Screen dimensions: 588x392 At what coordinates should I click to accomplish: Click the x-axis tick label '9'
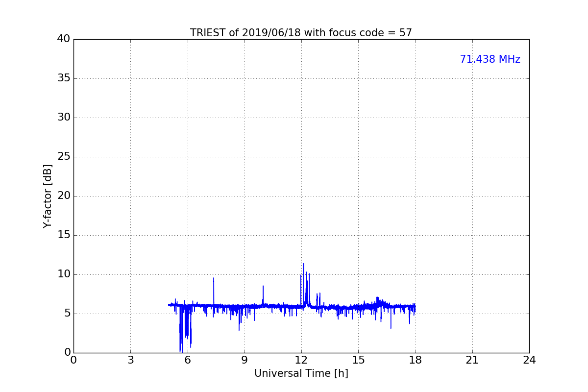(245, 360)
